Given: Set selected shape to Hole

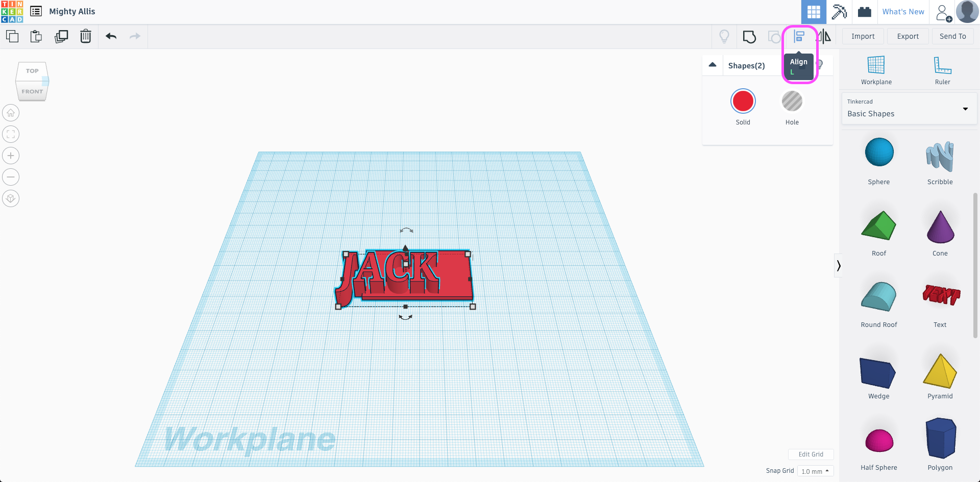Looking at the screenshot, I should click(x=792, y=101).
